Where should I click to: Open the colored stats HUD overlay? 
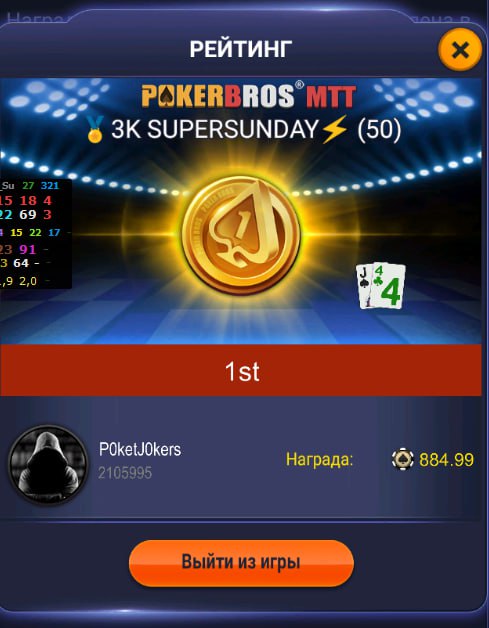pos(36,234)
